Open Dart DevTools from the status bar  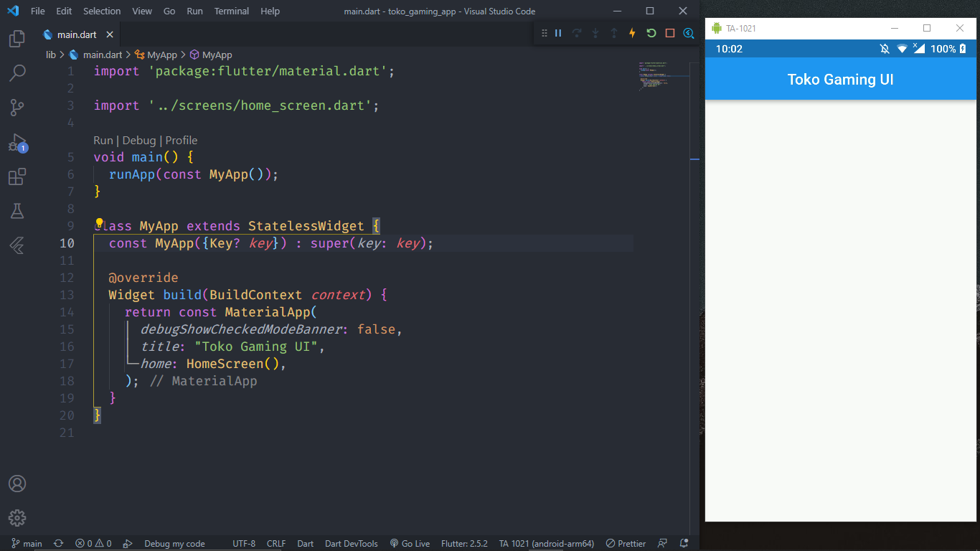(352, 543)
